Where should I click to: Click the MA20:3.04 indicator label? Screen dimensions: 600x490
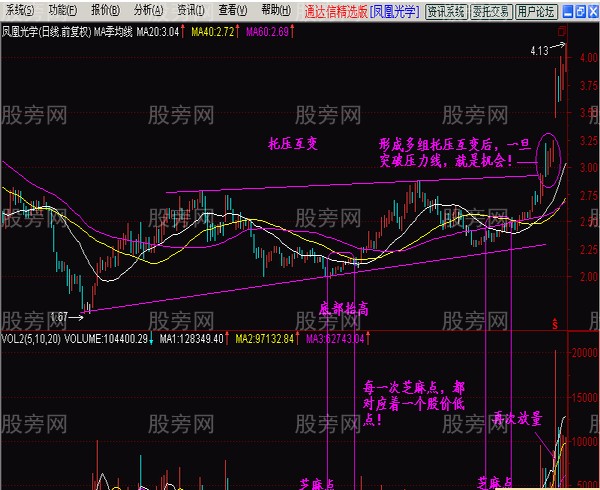[159, 33]
